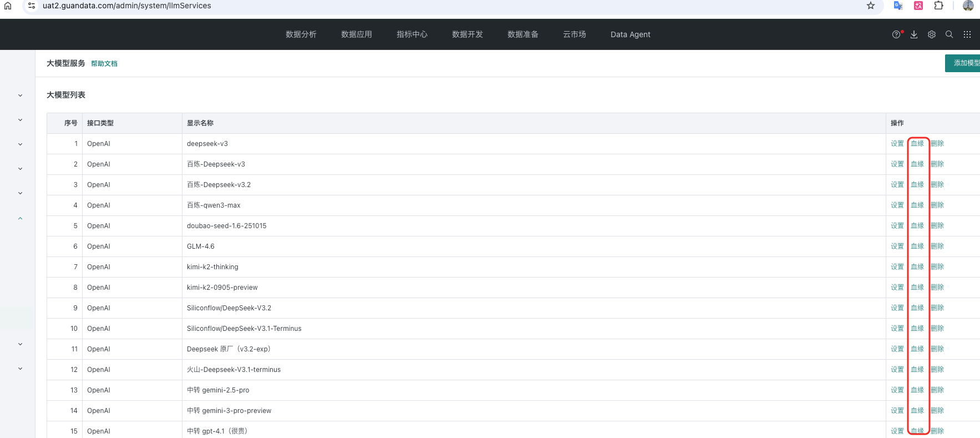980x438 pixels.
Task: Open the browser profile avatar
Action: click(968, 6)
